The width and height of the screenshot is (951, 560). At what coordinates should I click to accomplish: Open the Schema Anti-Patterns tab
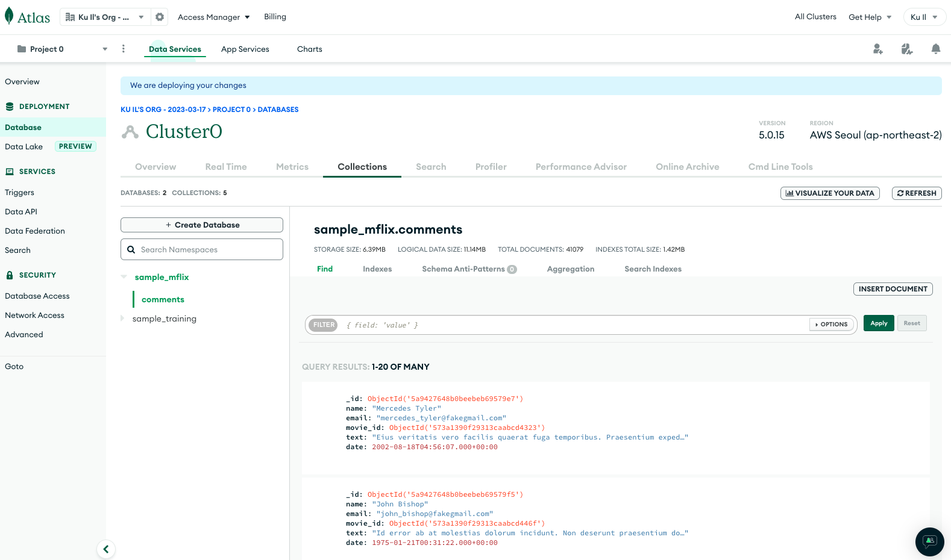click(469, 269)
